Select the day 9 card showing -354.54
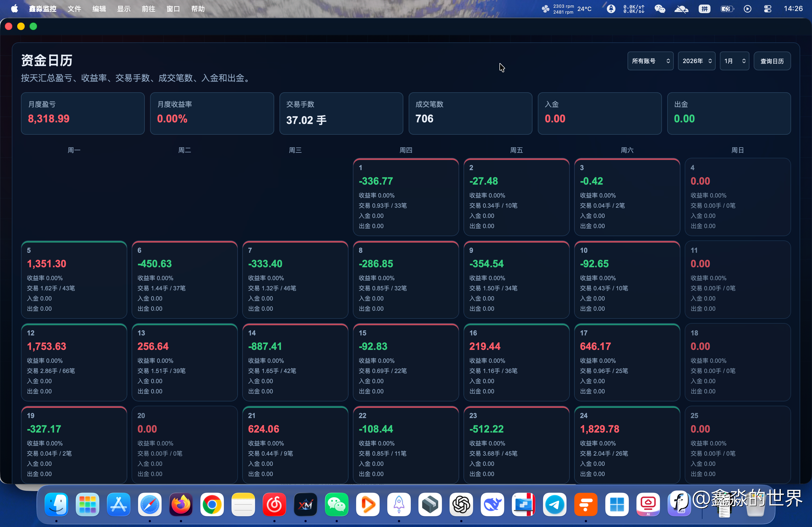Viewport: 812px width, 527px height. click(x=517, y=280)
